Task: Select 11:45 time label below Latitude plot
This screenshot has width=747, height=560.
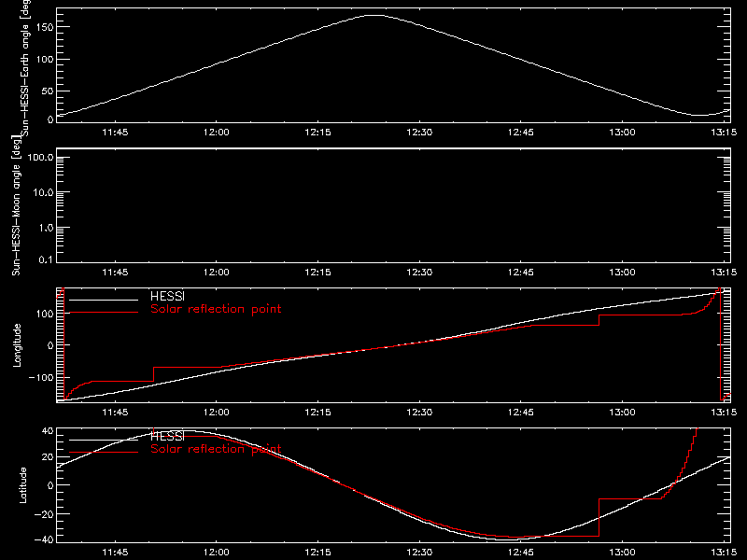Action: pos(115,553)
